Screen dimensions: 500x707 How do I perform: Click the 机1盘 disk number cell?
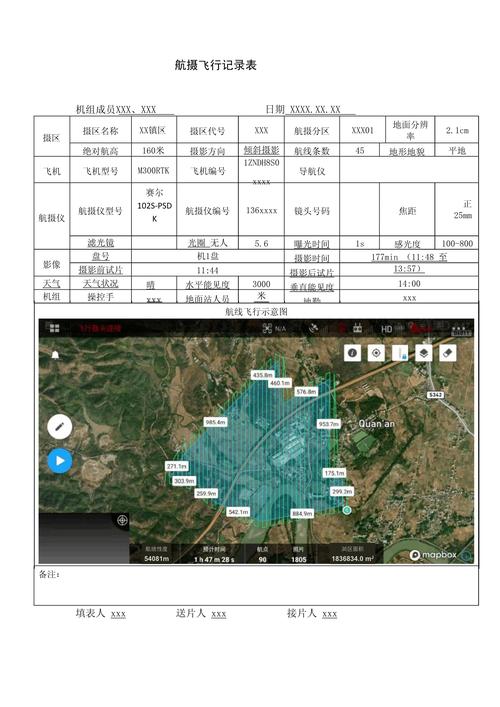pos(208,256)
